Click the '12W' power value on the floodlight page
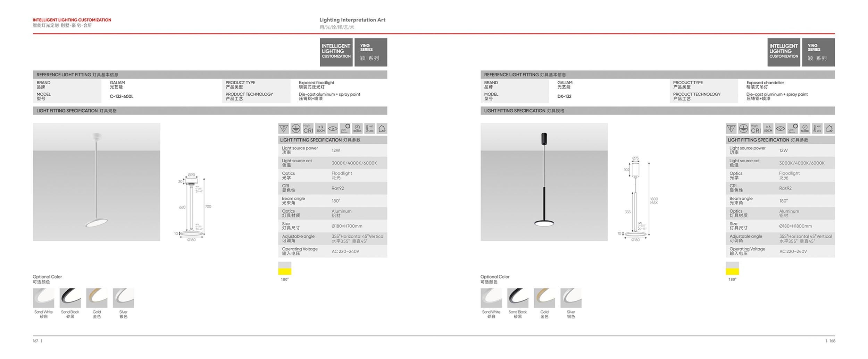This screenshot has height=359, width=868. point(336,151)
